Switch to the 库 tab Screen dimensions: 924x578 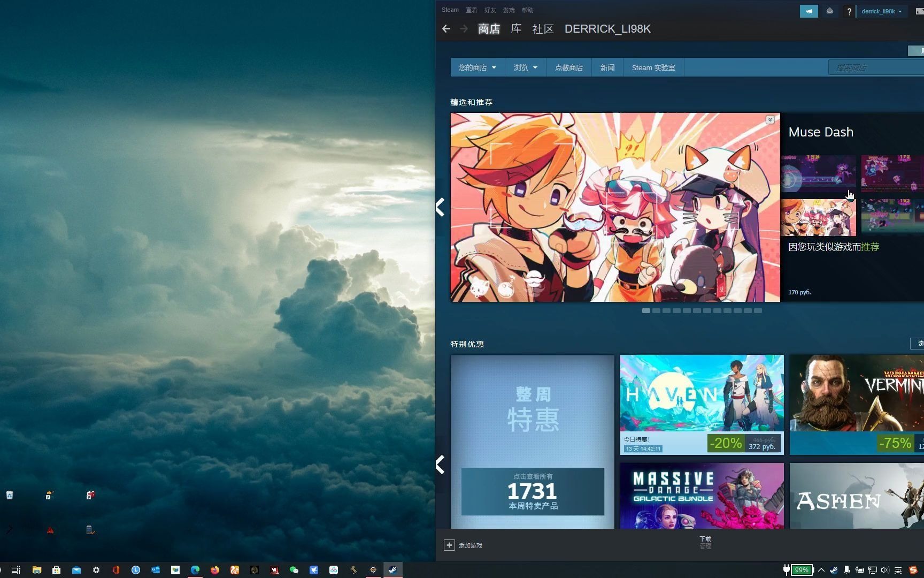pyautogui.click(x=516, y=29)
